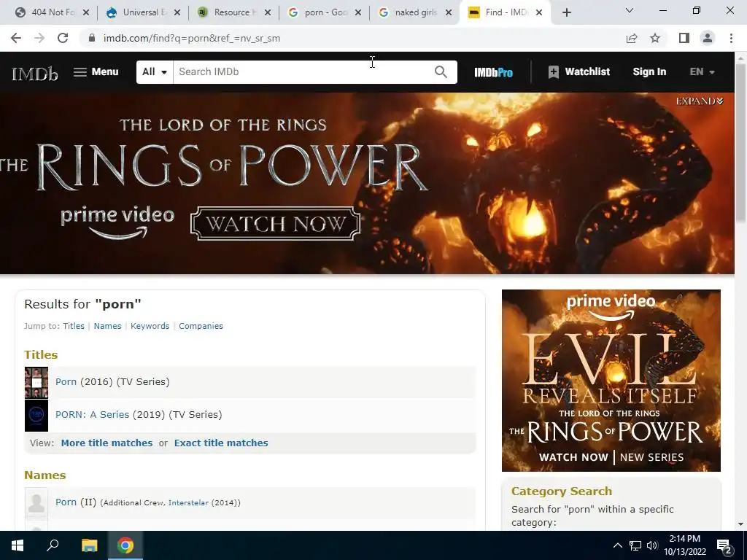Click the magnifying glass search icon
747x560 pixels.
(441, 72)
